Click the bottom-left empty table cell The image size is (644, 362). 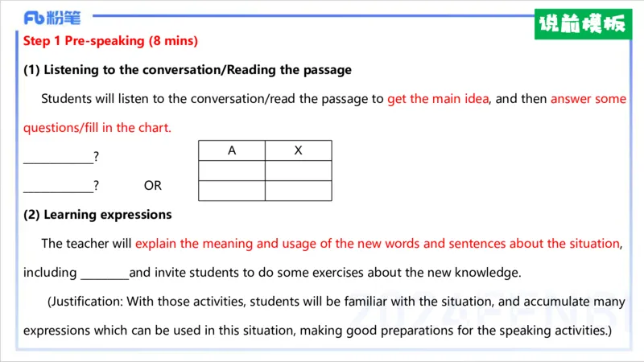tap(232, 191)
